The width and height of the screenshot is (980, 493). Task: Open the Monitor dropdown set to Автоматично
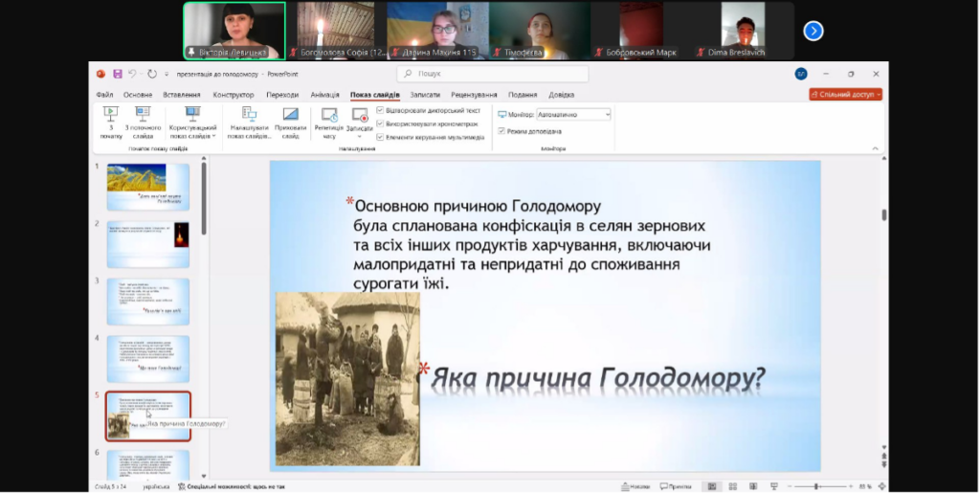[573, 115]
